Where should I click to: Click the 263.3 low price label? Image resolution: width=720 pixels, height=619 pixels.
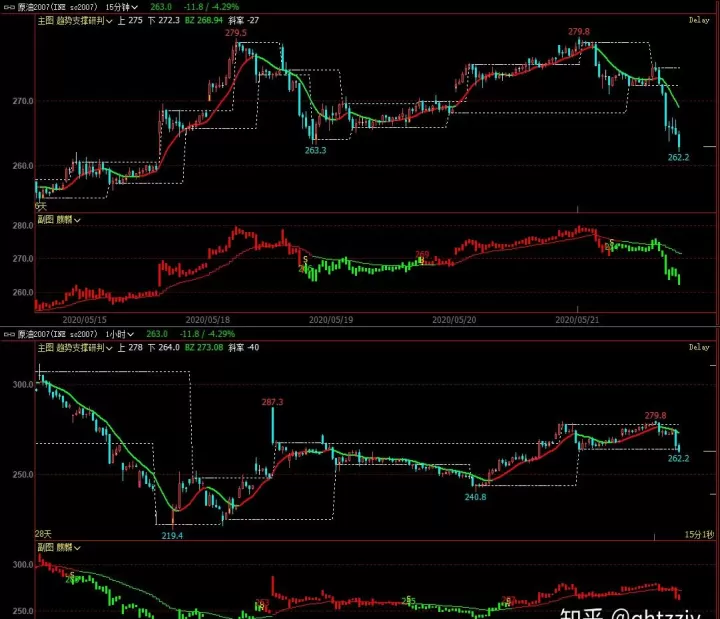click(315, 150)
